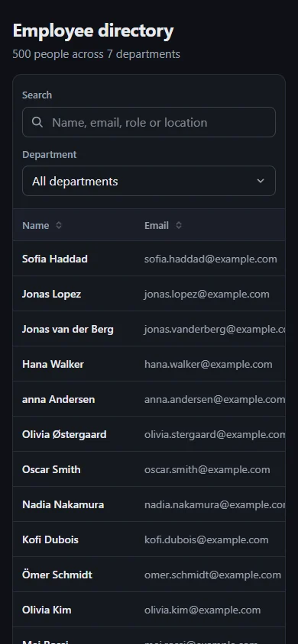Select the name Hana Walker
This screenshot has width=298, height=644.
point(53,364)
